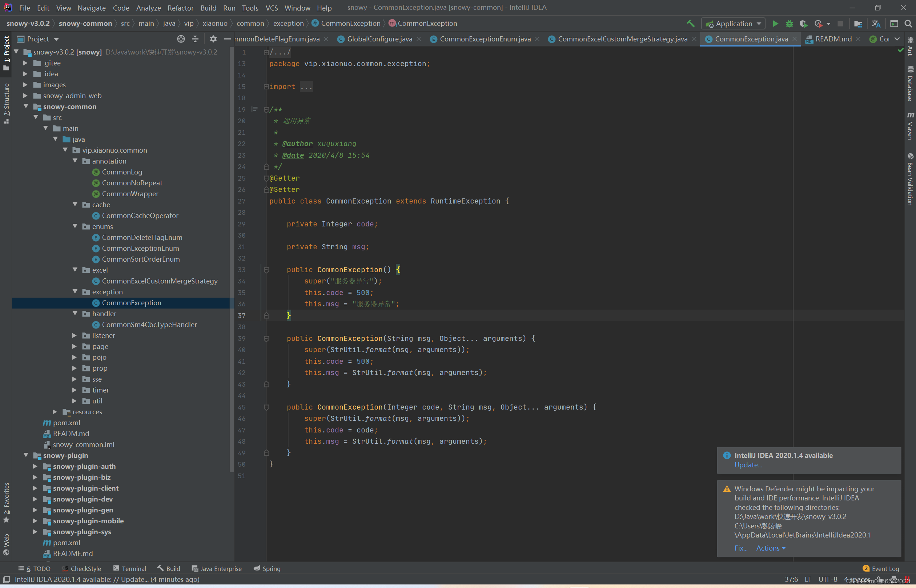The height and width of the screenshot is (588, 916).
Task: Run Application with coverage
Action: pyautogui.click(x=803, y=24)
